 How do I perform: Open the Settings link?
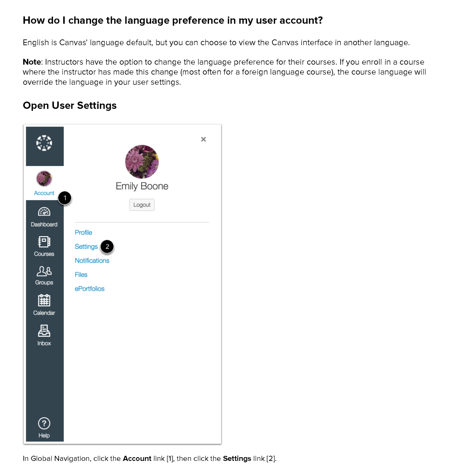pos(86,246)
